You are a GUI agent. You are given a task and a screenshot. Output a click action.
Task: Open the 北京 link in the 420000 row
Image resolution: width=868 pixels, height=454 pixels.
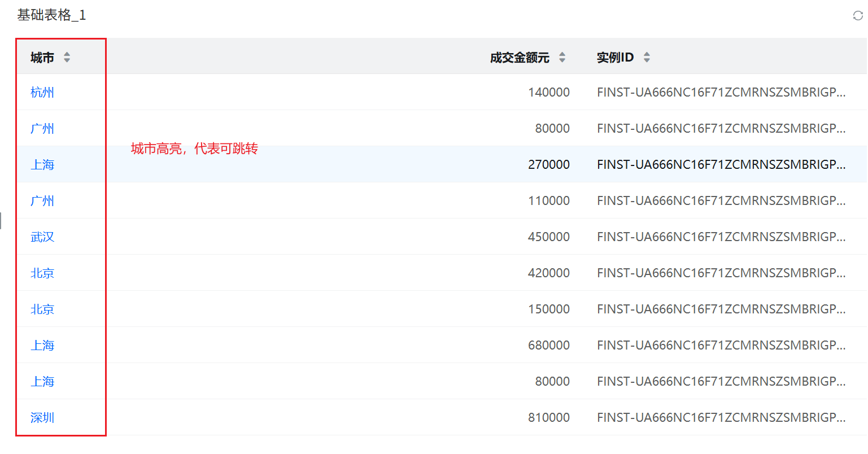[x=42, y=273]
